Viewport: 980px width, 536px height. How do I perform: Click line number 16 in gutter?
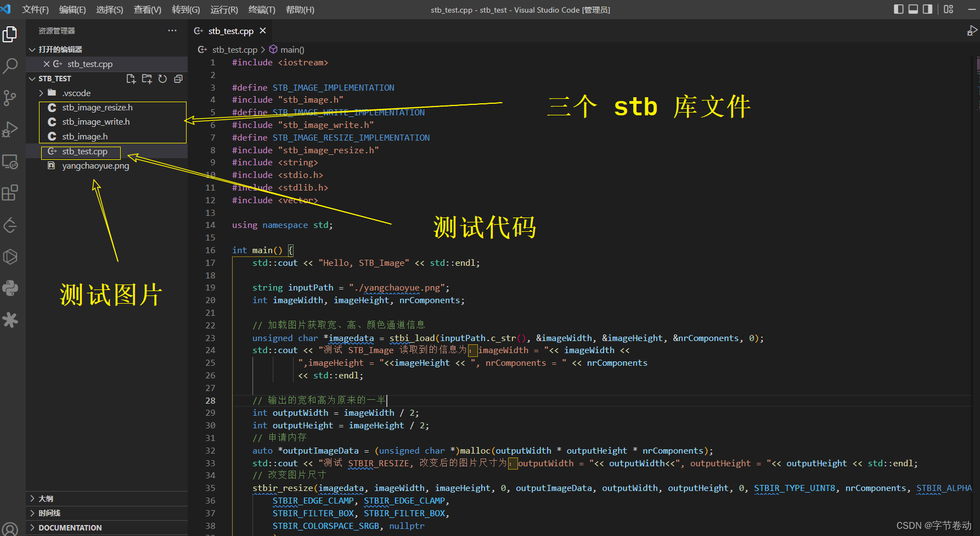click(x=210, y=250)
